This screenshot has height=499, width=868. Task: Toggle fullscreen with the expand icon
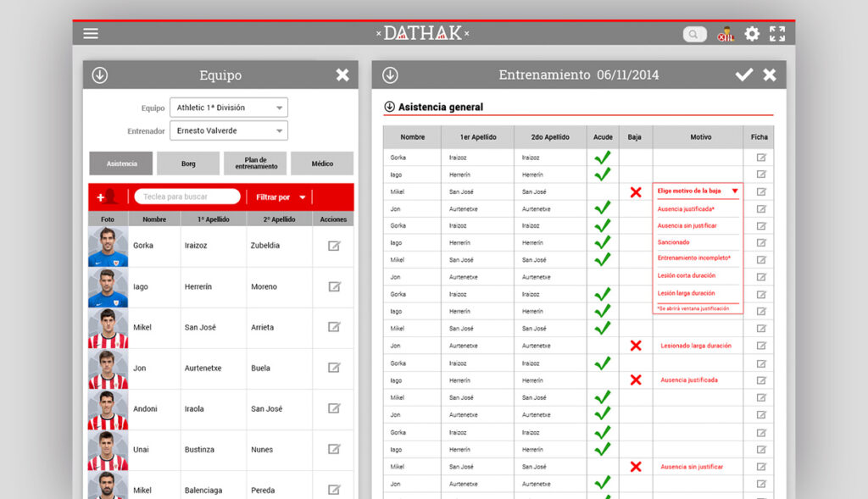tap(777, 34)
